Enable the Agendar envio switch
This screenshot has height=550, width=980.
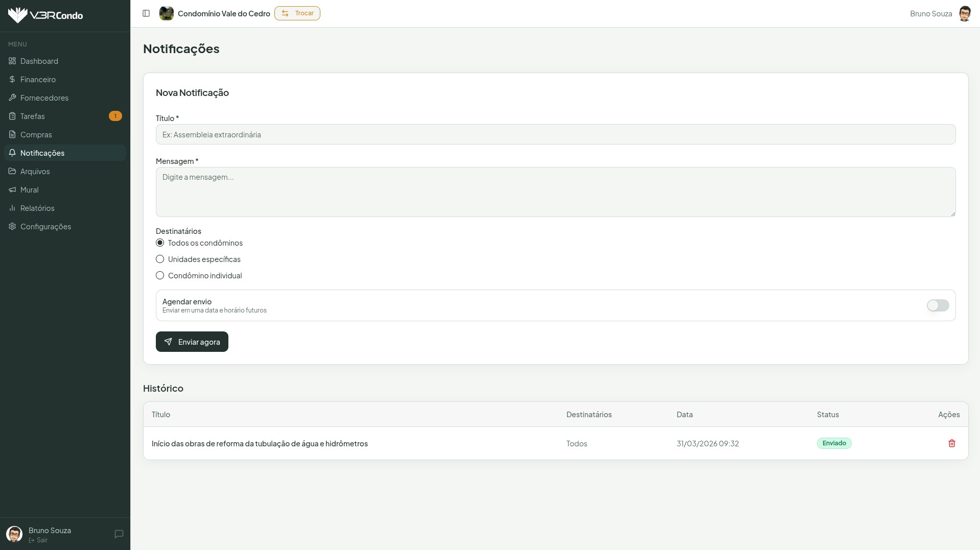point(938,305)
